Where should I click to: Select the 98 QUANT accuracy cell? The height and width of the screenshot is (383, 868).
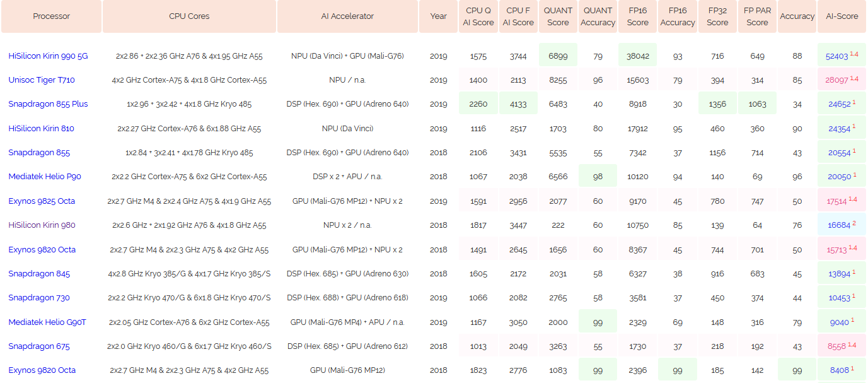coord(598,177)
